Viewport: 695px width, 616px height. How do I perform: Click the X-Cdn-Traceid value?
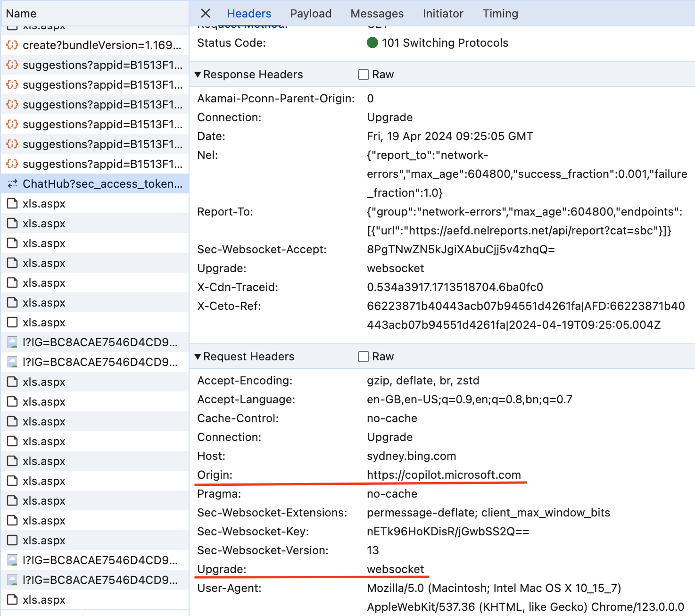pyautogui.click(x=455, y=287)
